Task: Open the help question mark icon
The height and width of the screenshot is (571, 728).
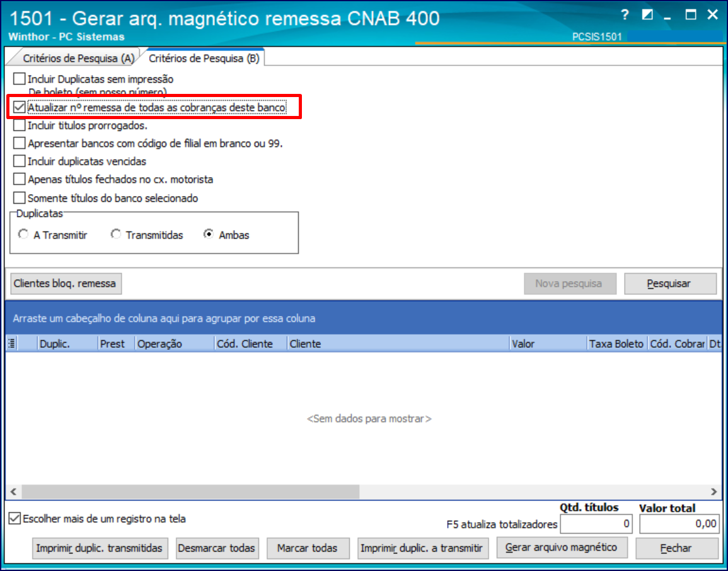Action: (x=625, y=15)
